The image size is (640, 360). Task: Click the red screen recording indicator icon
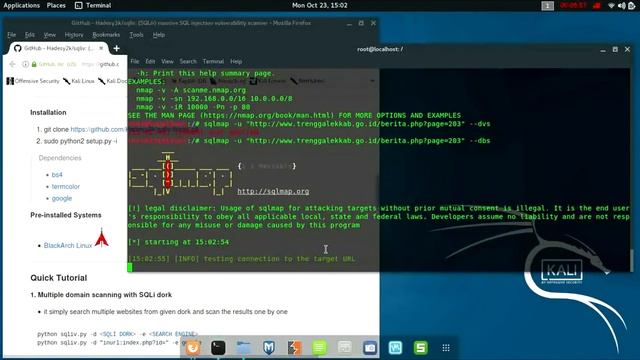pos(596,5)
